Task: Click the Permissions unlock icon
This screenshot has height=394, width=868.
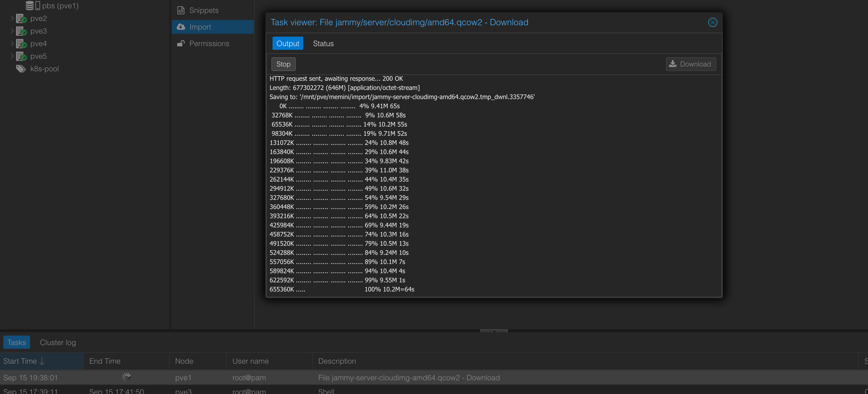Action: [x=181, y=44]
